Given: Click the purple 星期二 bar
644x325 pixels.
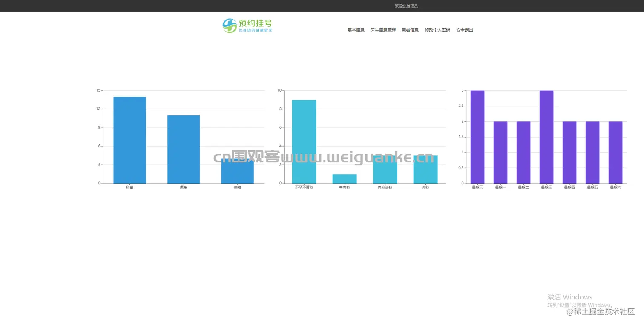Looking at the screenshot, I should click(523, 152).
